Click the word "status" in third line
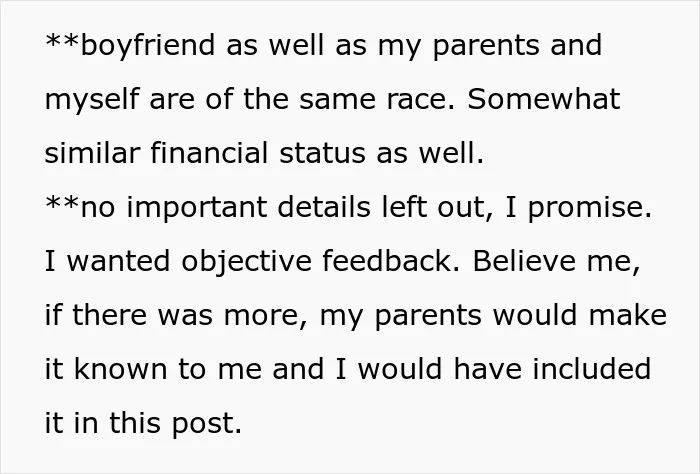The width and height of the screenshot is (700, 474). click(322, 154)
